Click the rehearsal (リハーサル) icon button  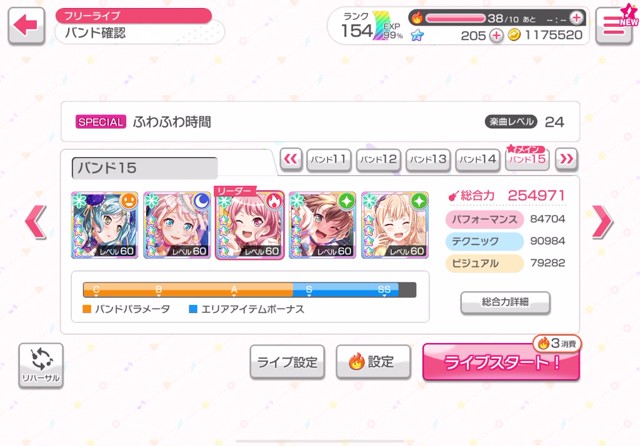pos(41,365)
